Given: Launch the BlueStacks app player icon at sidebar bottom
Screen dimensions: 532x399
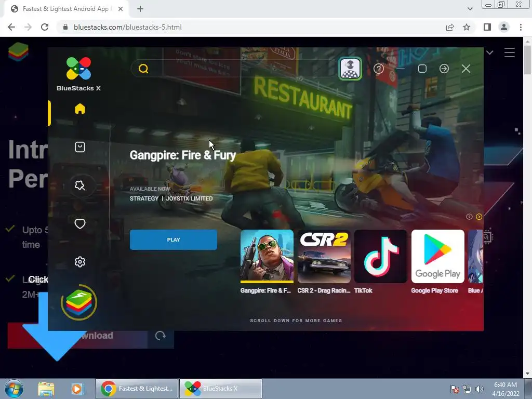Looking at the screenshot, I should pos(79,302).
